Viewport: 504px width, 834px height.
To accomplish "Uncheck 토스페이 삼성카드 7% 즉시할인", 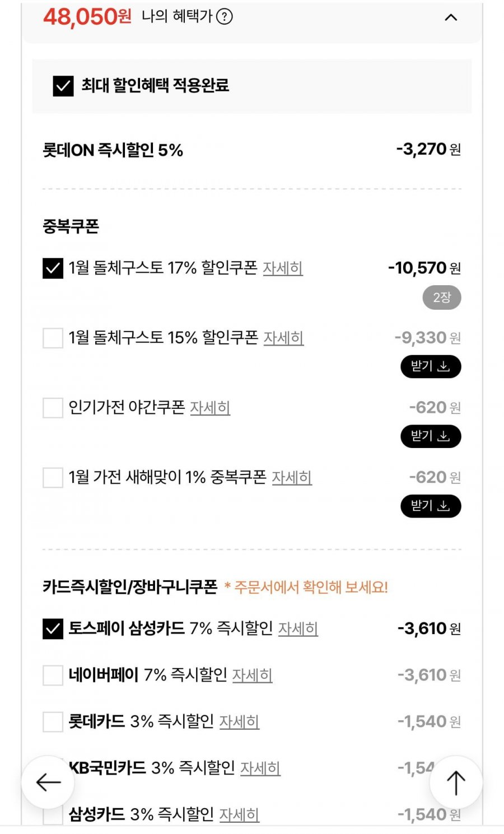I will 53,629.
